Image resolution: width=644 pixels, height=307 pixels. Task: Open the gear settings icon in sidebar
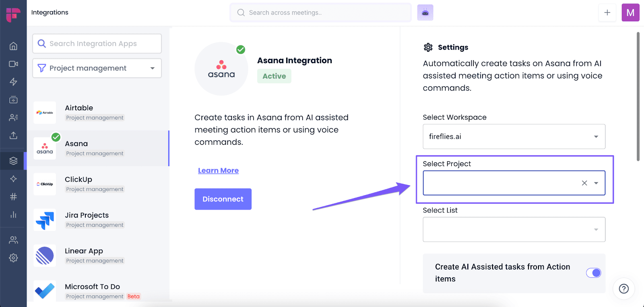click(13, 258)
